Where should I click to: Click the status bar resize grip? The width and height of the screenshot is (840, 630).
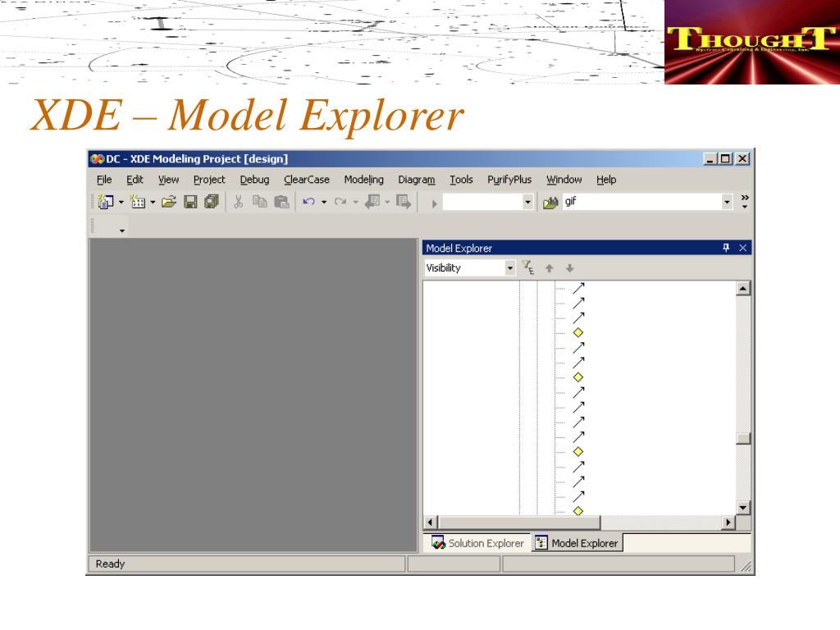pos(745,565)
